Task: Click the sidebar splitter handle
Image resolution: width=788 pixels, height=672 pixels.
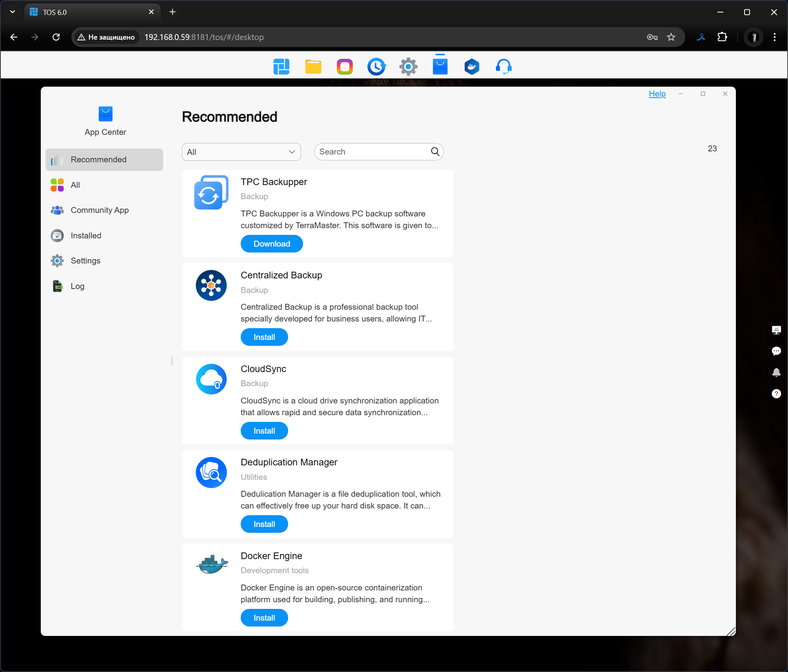Action: click(172, 361)
